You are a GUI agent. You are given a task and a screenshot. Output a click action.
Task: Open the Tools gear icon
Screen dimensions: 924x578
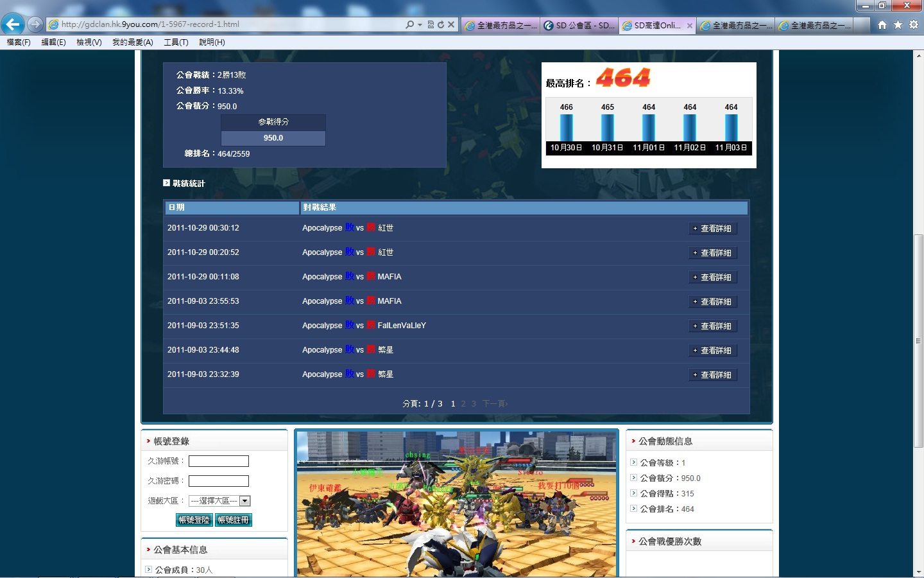[913, 24]
